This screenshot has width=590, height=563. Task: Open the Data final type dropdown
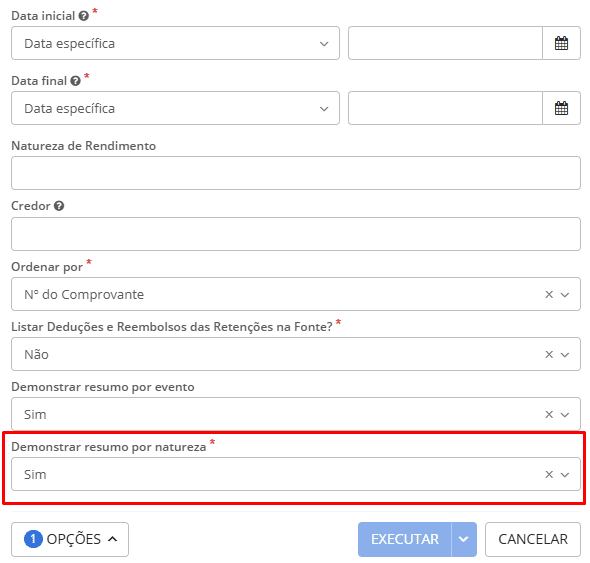[x=175, y=108]
